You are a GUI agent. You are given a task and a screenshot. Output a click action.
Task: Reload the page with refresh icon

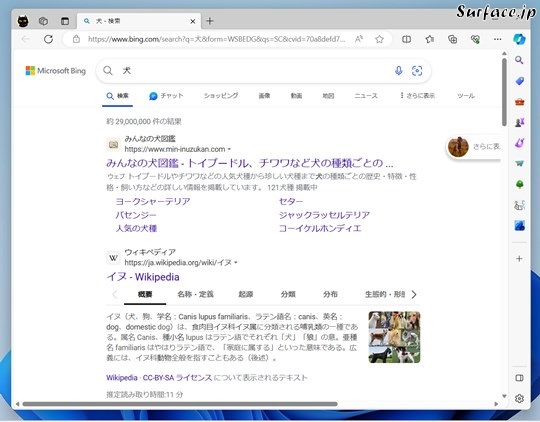pyautogui.click(x=49, y=39)
